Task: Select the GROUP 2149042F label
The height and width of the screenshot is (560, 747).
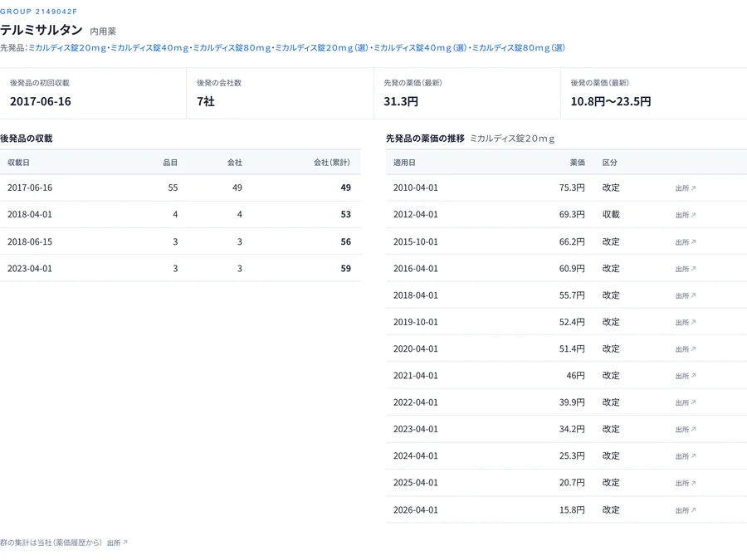Action: [x=38, y=12]
